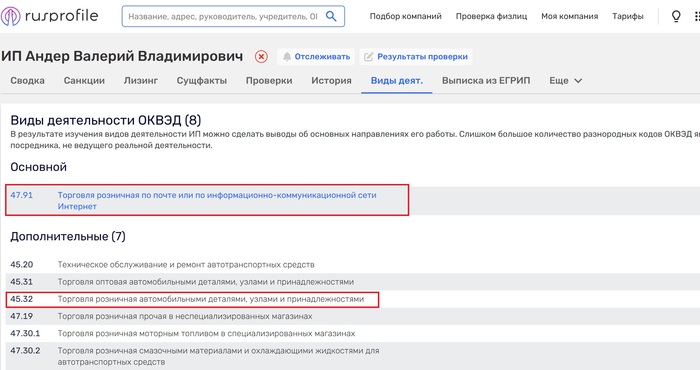Select row Торговля оптовая автомобильными деталями
This screenshot has width=700, height=370.
[205, 282]
